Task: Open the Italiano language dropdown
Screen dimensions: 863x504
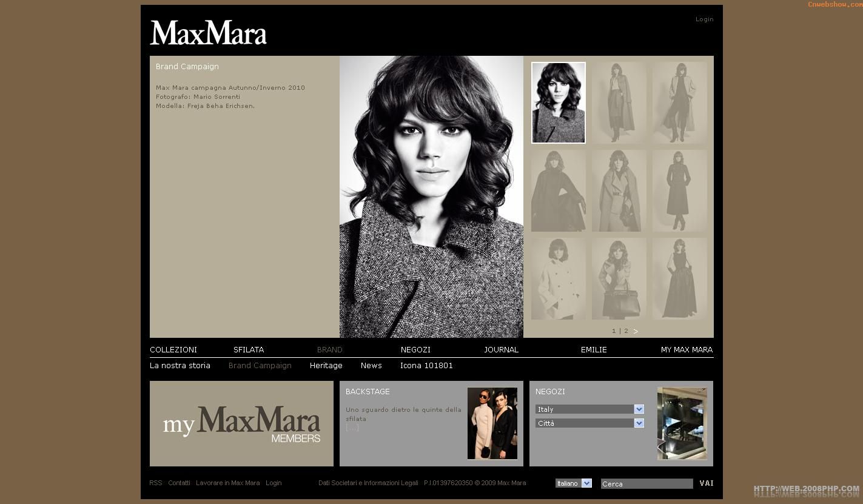Action: coord(586,483)
